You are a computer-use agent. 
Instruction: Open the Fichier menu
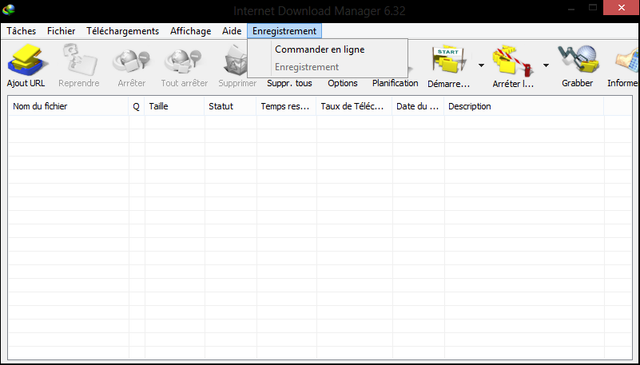(61, 31)
